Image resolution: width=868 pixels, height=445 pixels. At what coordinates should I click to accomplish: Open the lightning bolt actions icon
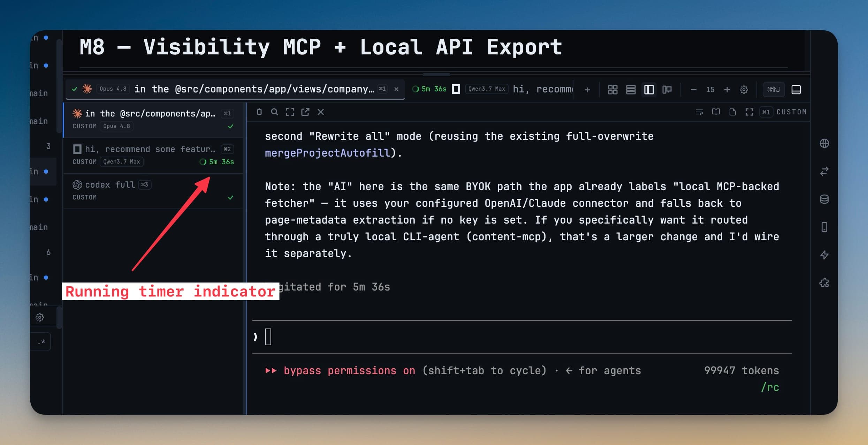pos(824,255)
